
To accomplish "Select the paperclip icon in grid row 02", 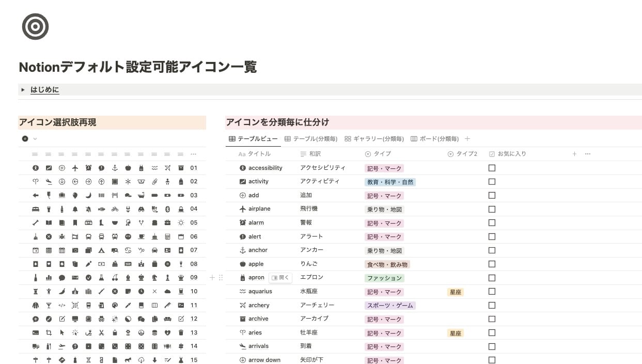I will pyautogui.click(x=154, y=182).
